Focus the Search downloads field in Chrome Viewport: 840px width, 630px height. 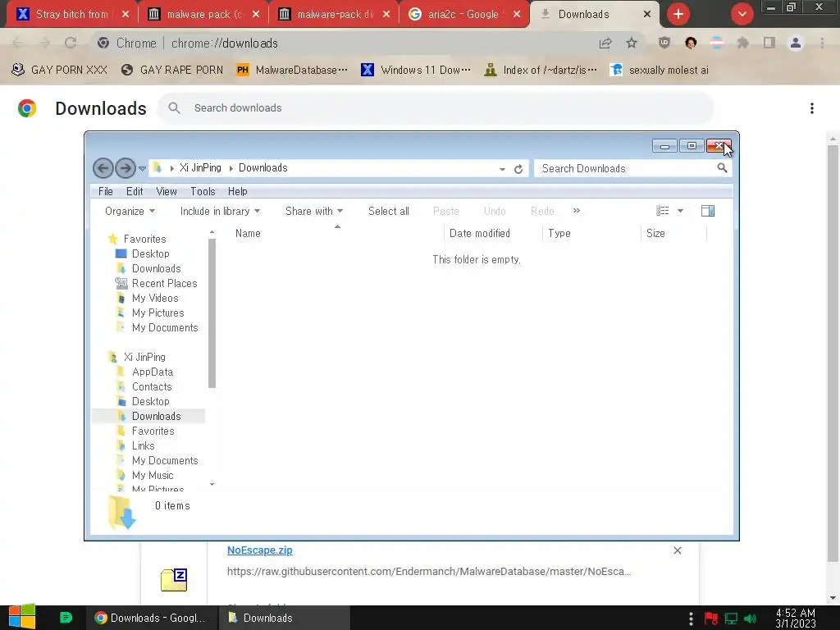[436, 108]
